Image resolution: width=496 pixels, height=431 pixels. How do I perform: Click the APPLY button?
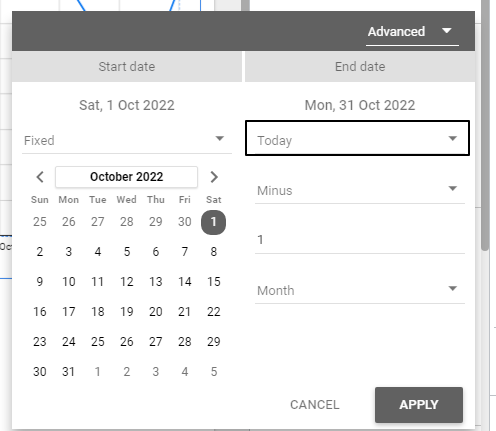point(419,405)
